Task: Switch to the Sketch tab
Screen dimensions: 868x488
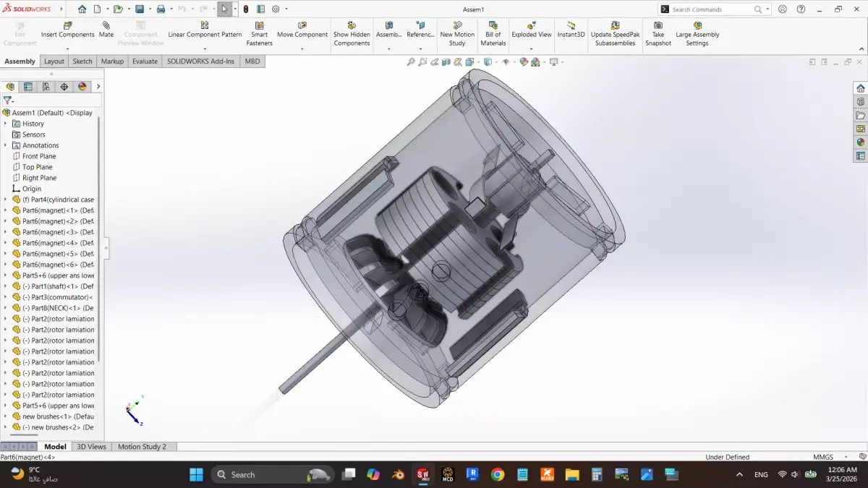Action: 82,61
